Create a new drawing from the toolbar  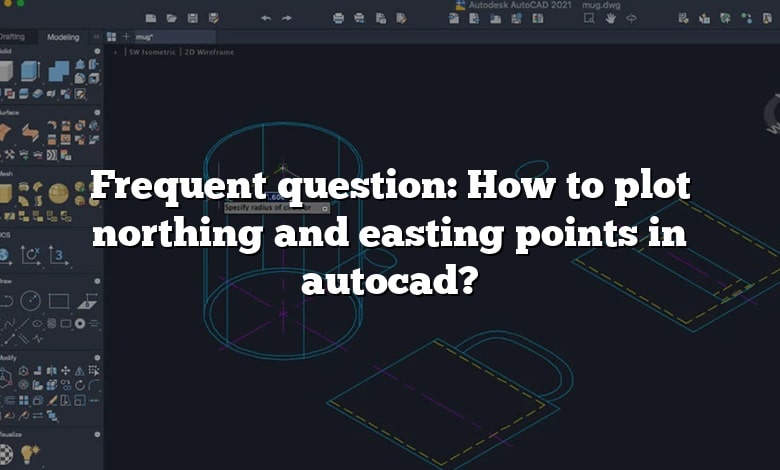151,18
